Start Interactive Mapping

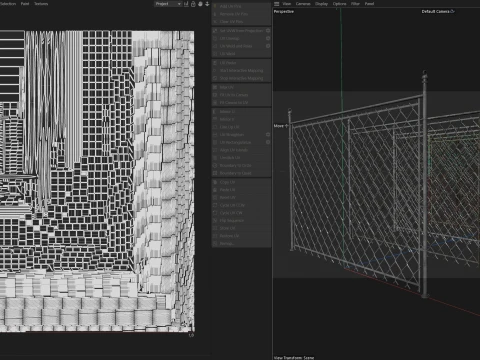click(241, 71)
